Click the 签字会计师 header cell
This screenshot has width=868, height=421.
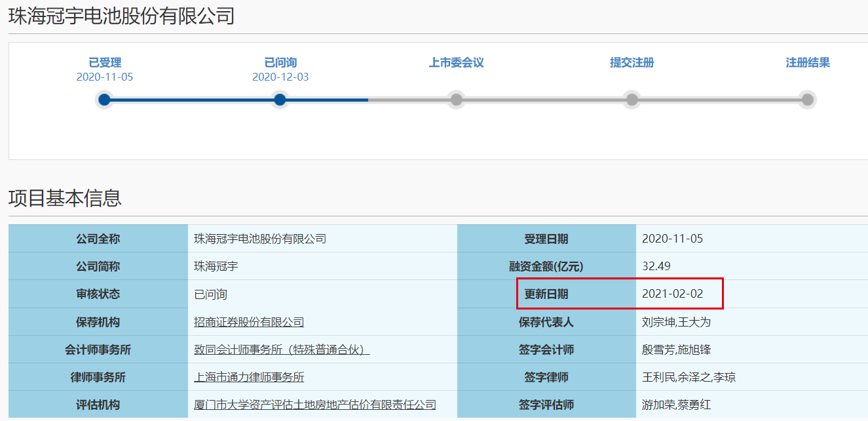546,350
